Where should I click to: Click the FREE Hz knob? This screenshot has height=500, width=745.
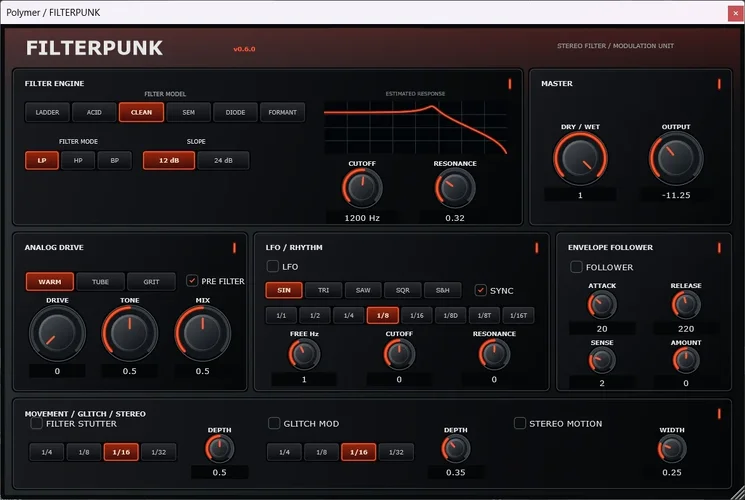click(x=304, y=354)
